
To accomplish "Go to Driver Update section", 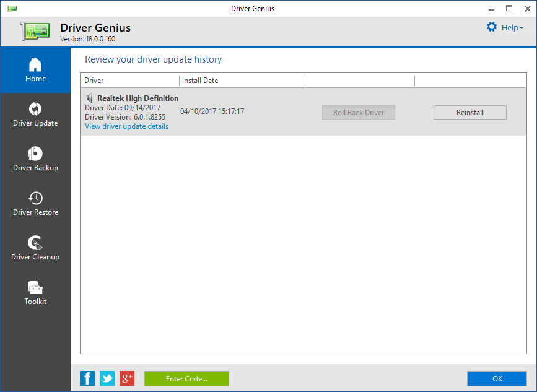I will 35,115.
